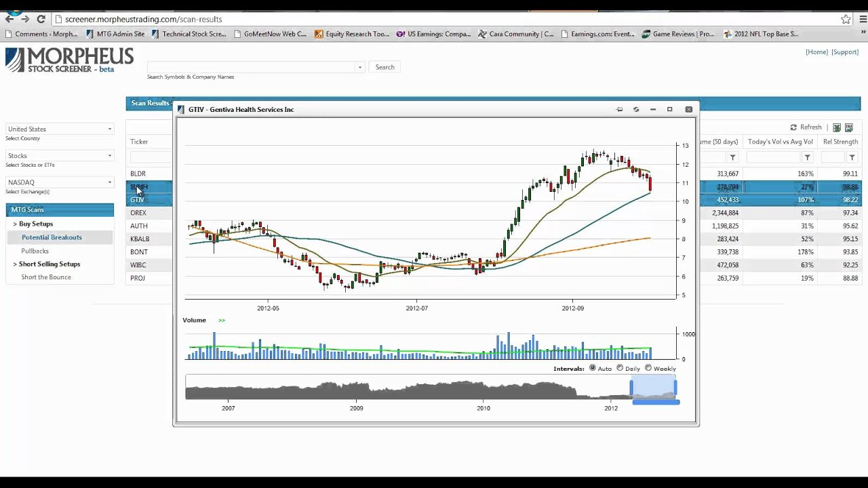The width and height of the screenshot is (868, 488).
Task: Select the Daily interval radio button
Action: 620,368
